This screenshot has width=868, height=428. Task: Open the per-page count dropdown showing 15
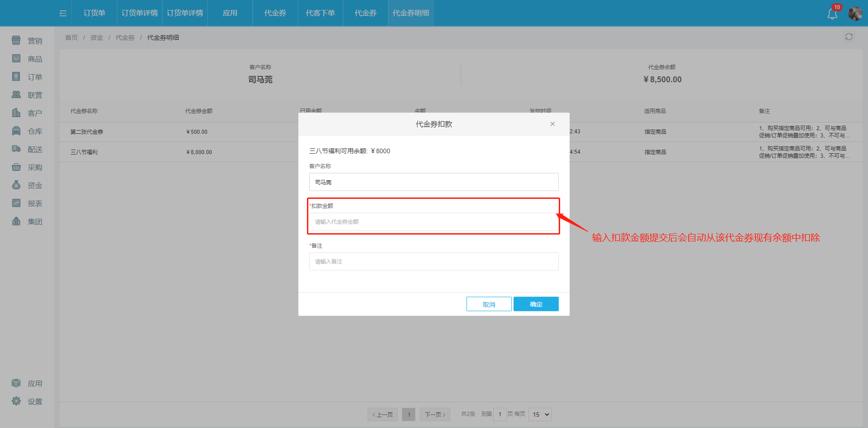539,414
